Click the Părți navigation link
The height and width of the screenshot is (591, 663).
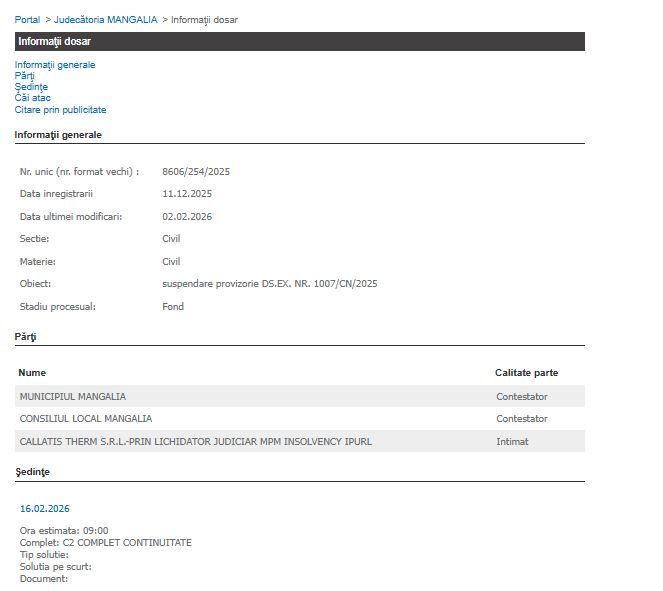tap(24, 76)
